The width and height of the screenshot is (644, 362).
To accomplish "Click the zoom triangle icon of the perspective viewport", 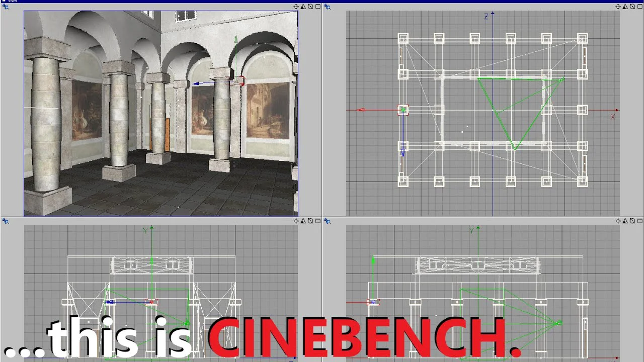I will click(x=303, y=7).
